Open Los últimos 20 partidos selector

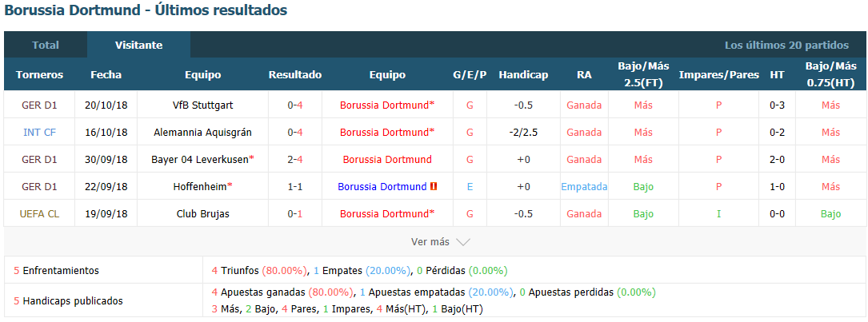pos(786,46)
